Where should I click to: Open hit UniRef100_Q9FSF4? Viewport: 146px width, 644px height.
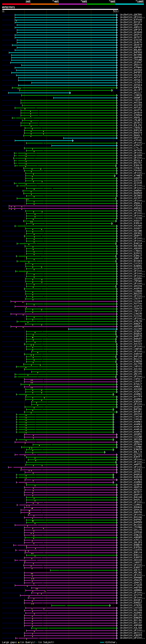click(x=131, y=30)
